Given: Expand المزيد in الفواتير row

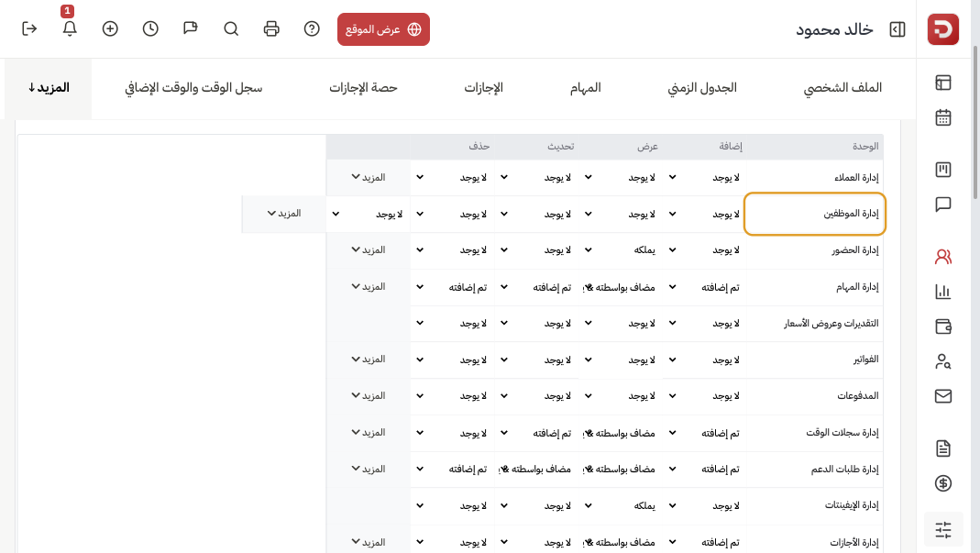Looking at the screenshot, I should [x=369, y=359].
